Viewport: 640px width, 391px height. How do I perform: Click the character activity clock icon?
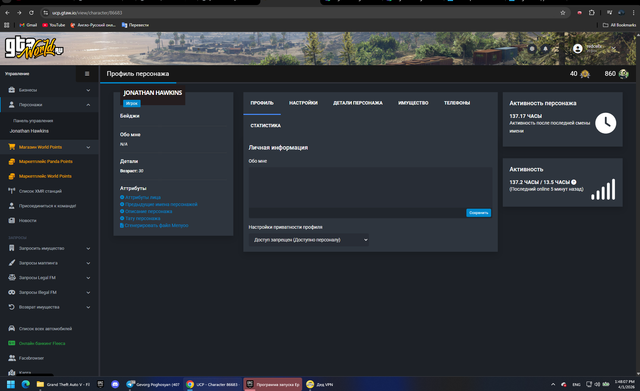[606, 123]
